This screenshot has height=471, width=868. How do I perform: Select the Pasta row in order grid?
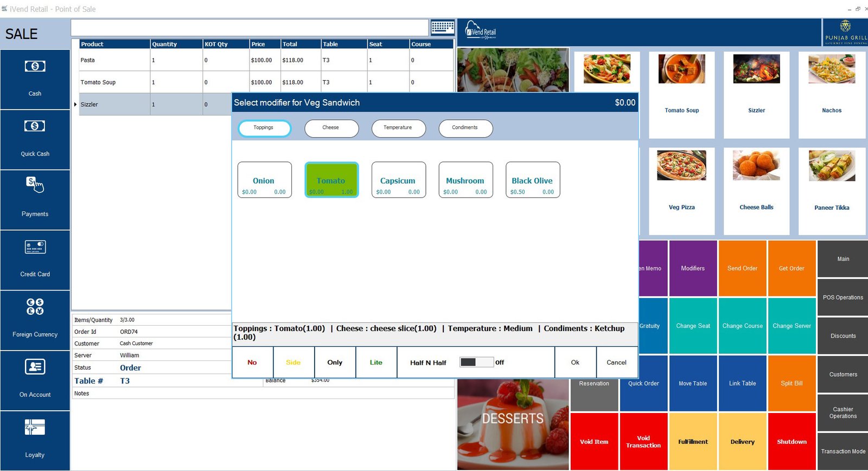266,60
